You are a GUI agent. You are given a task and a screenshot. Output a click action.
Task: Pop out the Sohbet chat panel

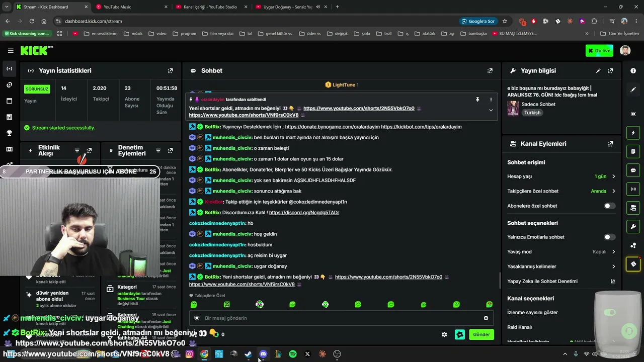coord(490,71)
